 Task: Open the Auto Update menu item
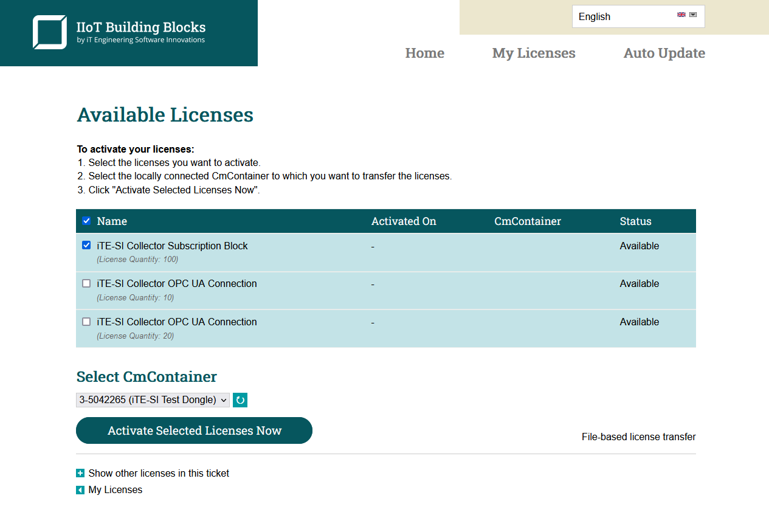[664, 54]
